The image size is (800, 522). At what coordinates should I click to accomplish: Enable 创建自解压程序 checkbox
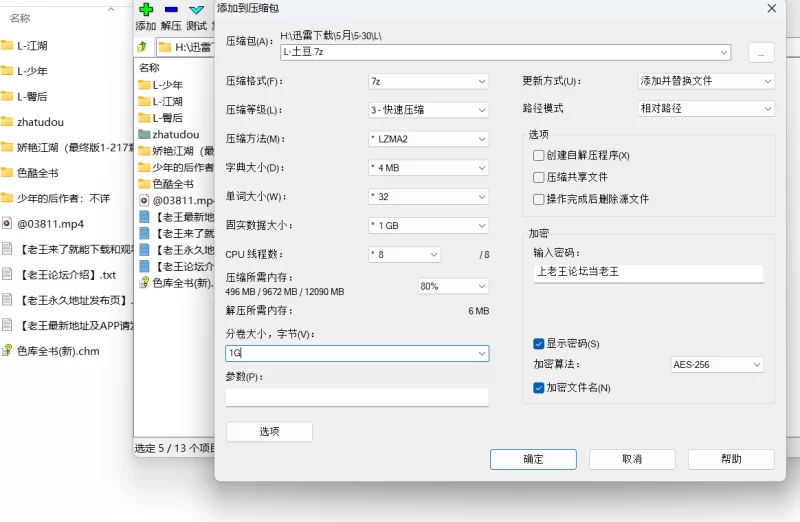tap(538, 155)
